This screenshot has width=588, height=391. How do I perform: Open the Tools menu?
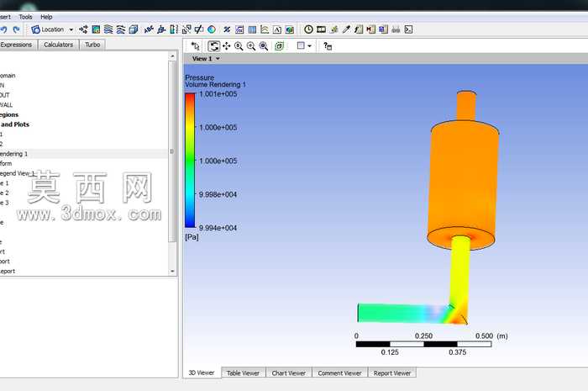tap(25, 17)
